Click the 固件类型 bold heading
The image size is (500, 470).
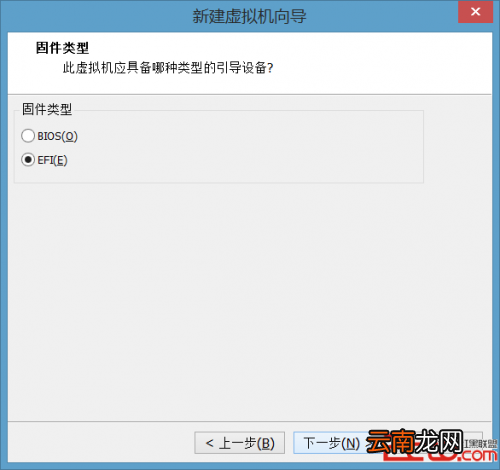[62, 48]
